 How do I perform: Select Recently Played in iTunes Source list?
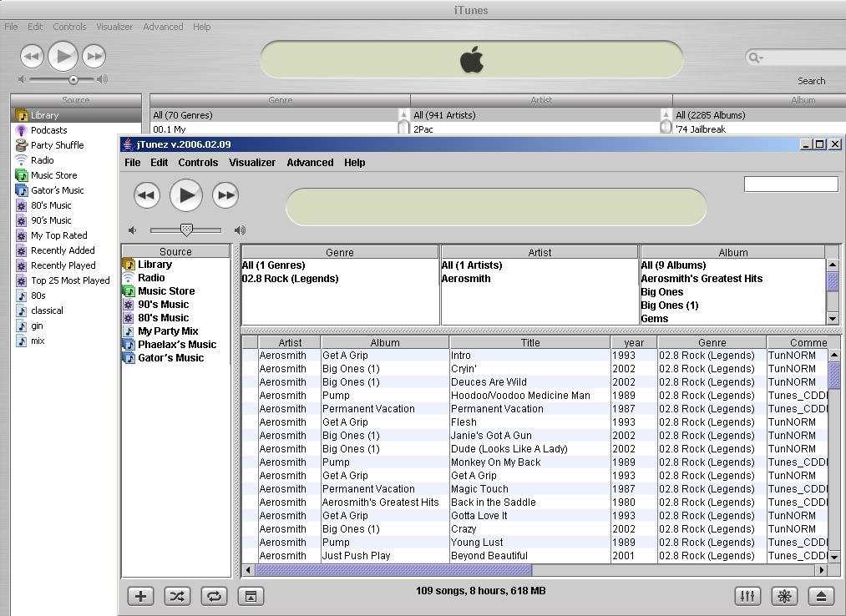coord(63,265)
